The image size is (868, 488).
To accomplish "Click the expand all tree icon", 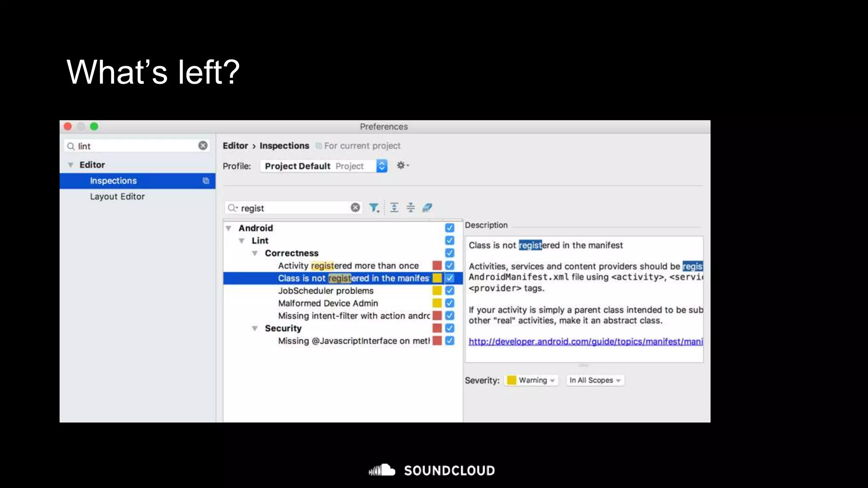I will (x=394, y=208).
